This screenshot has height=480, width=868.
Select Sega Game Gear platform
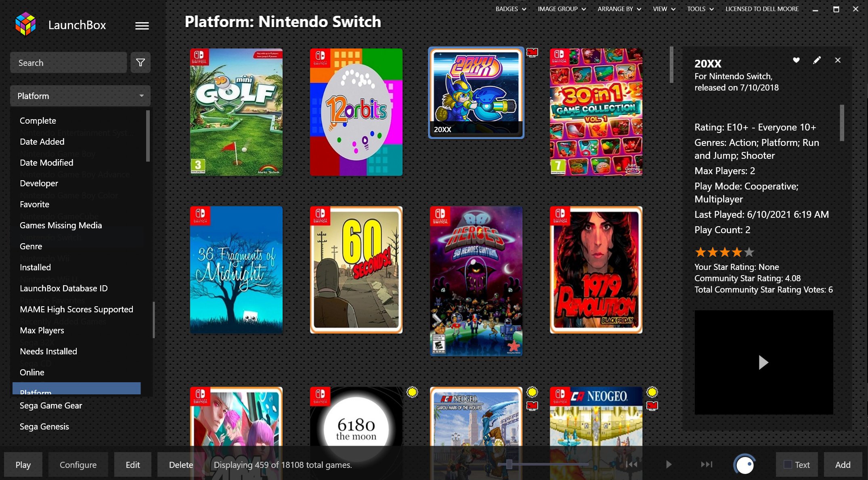click(51, 405)
